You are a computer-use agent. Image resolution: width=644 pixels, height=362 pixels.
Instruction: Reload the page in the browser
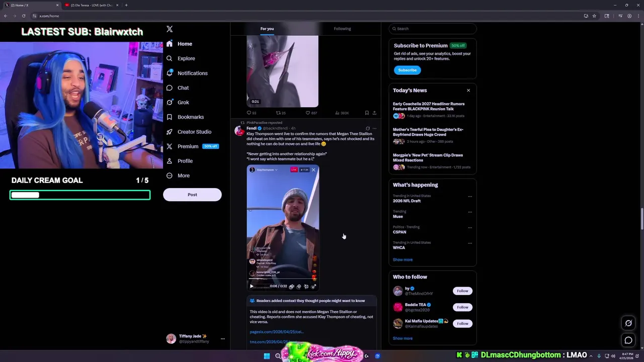(x=24, y=16)
